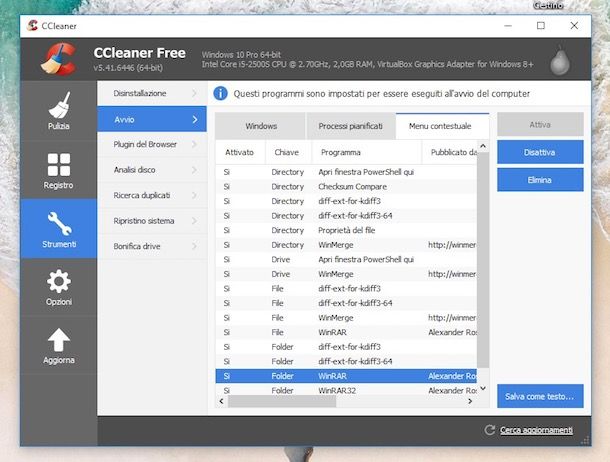Open the Registro section
This screenshot has height=462, width=610.
pyautogui.click(x=59, y=170)
